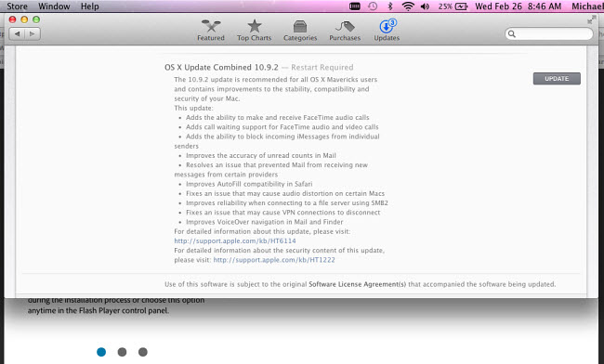
Task: Click the text about FaceTime audio calls ability
Action: [x=277, y=117]
